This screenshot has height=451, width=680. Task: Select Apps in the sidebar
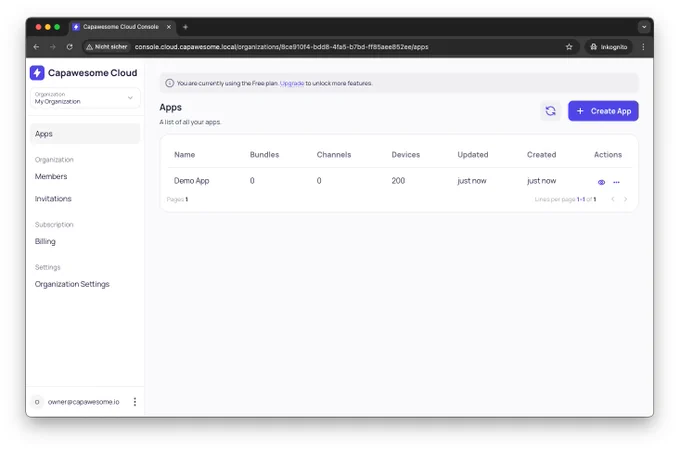click(85, 134)
